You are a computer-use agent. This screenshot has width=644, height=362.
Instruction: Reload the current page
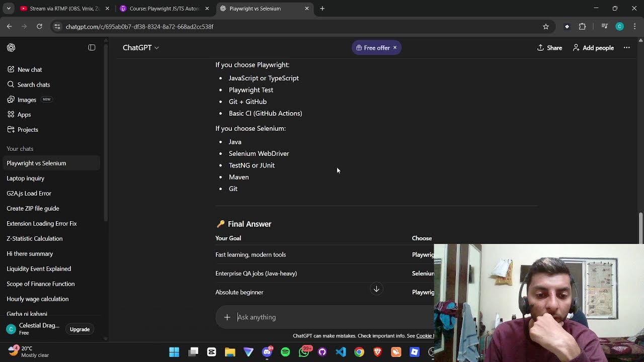point(39,27)
